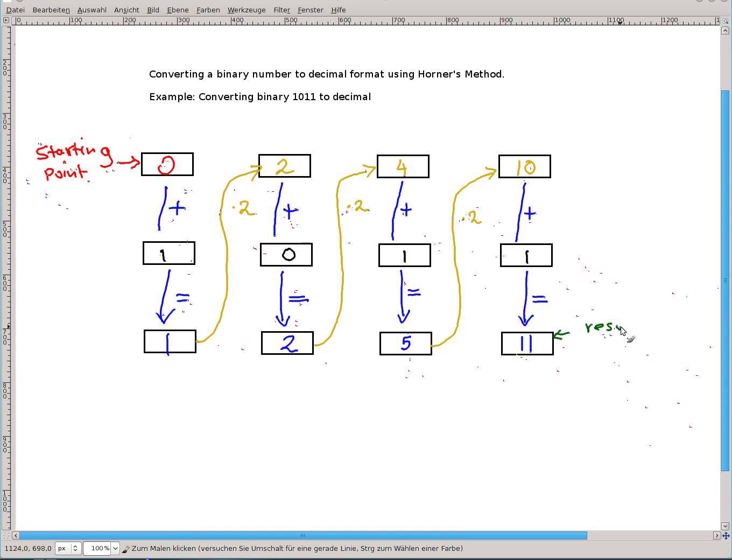
Task: Open the Werkzeuge menu
Action: 246,10
